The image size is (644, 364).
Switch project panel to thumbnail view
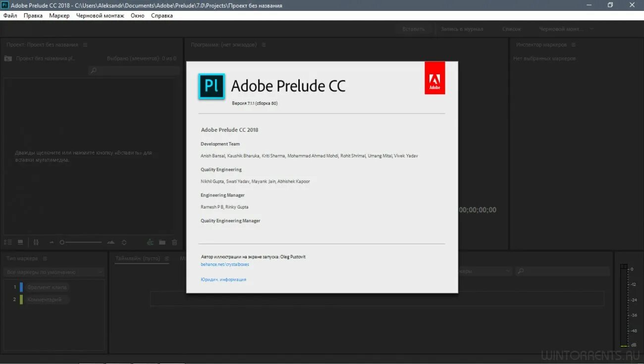tap(20, 242)
